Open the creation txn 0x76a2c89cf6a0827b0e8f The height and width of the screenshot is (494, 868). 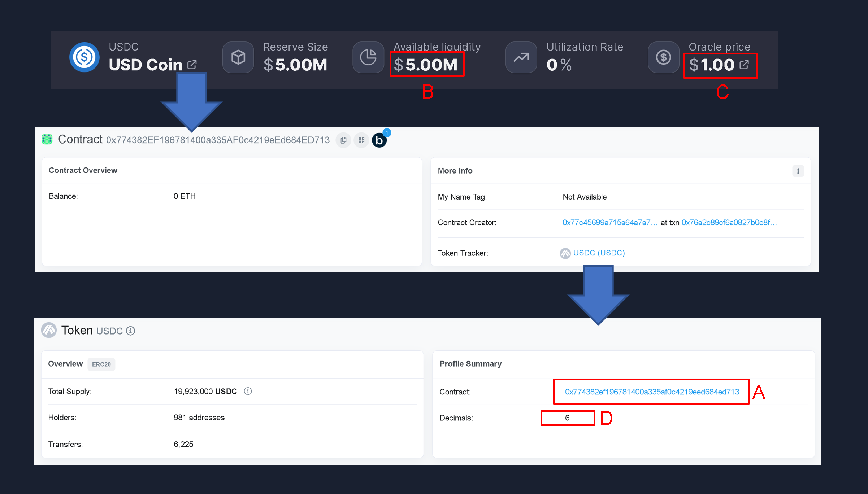click(729, 223)
